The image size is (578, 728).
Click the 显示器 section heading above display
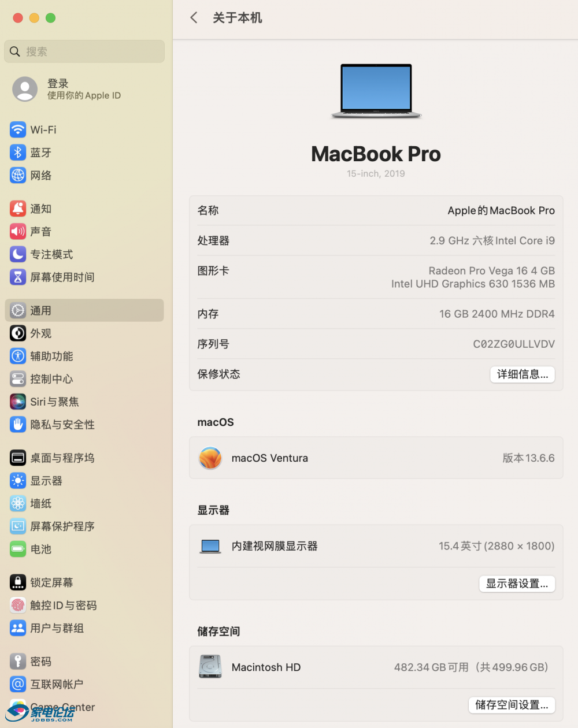(213, 510)
